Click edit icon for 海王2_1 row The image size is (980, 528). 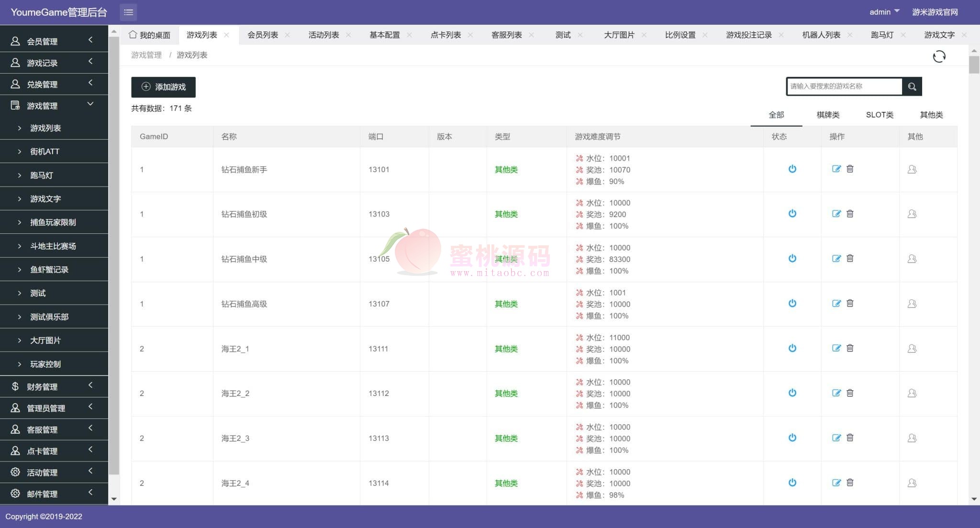coord(836,348)
